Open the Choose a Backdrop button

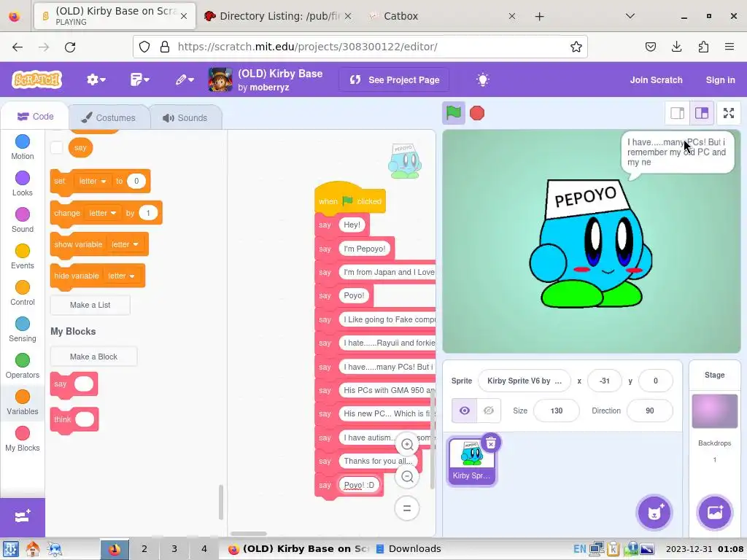pos(714,513)
